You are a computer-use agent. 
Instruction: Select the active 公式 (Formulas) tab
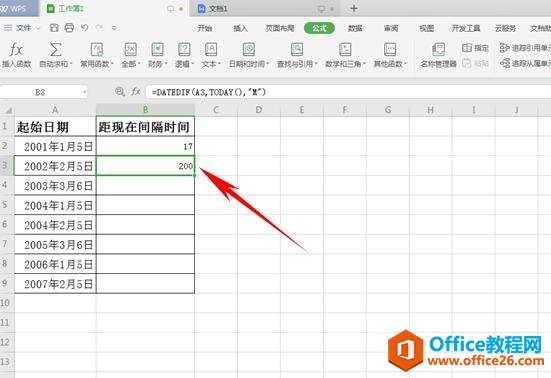pos(319,28)
